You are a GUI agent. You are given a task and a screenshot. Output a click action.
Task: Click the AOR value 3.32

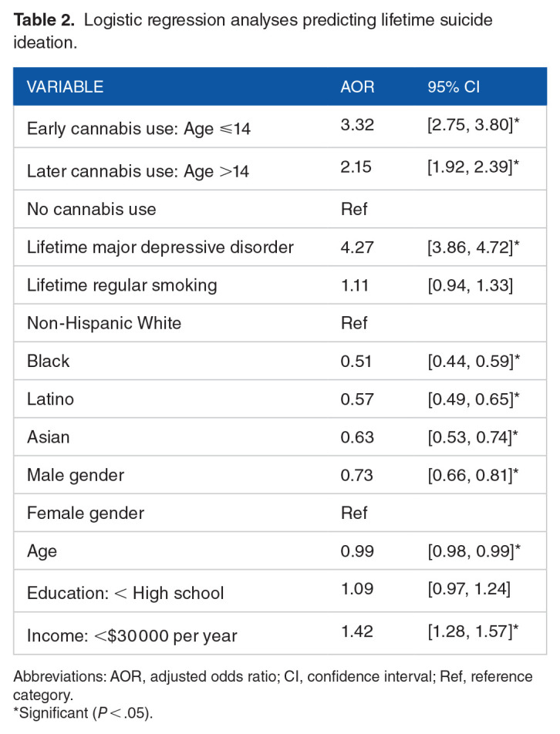tap(357, 126)
